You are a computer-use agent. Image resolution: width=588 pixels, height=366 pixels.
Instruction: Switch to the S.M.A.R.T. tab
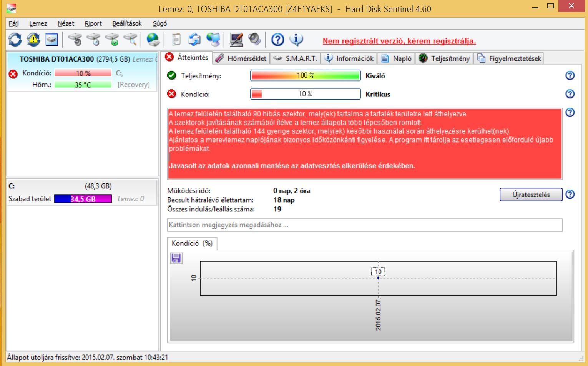pyautogui.click(x=295, y=58)
